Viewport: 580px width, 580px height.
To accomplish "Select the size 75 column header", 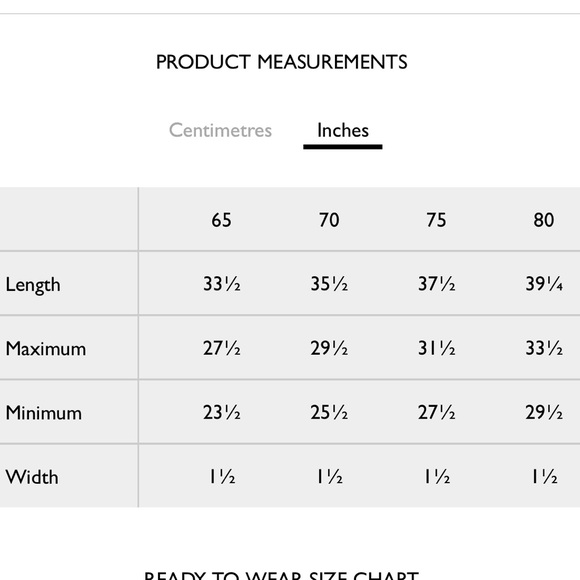I will point(436,220).
